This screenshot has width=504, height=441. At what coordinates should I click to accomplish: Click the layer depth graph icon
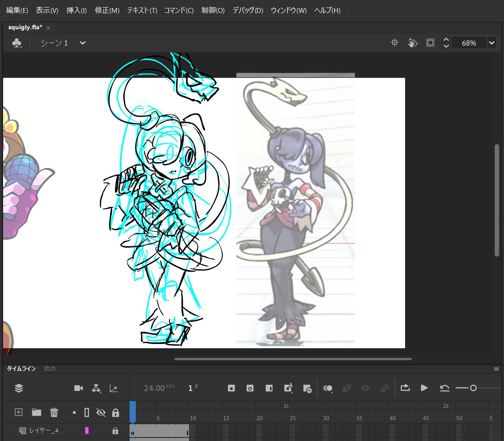[x=114, y=389]
